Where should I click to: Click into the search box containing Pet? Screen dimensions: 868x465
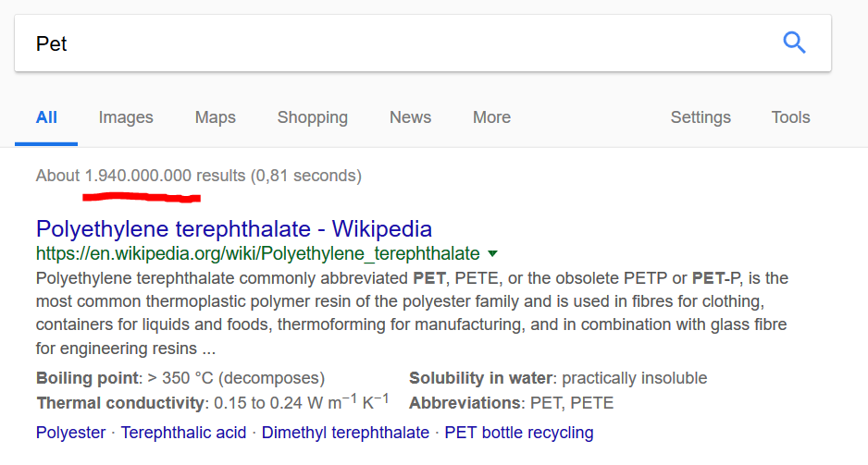423,43
